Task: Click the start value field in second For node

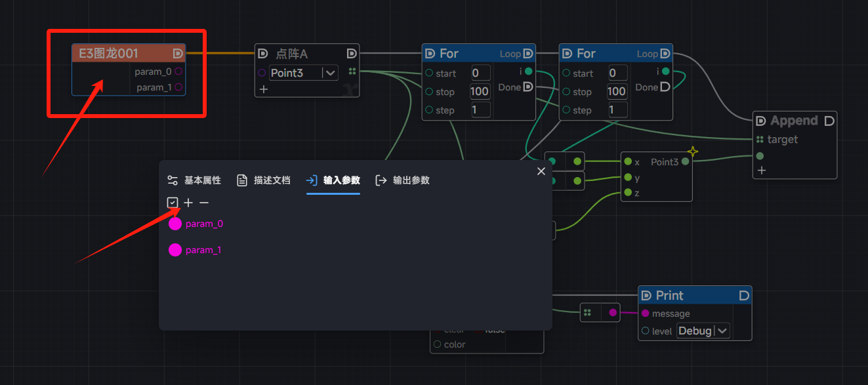Action: [x=617, y=73]
